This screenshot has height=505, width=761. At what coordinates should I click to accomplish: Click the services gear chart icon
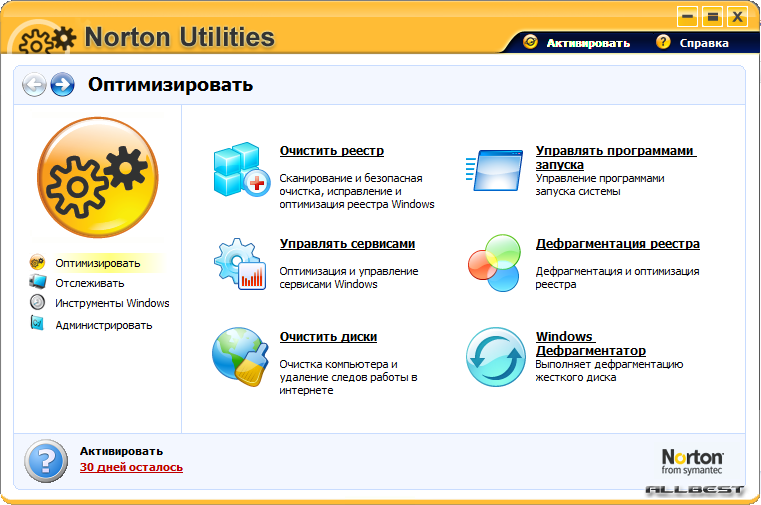pyautogui.click(x=240, y=264)
